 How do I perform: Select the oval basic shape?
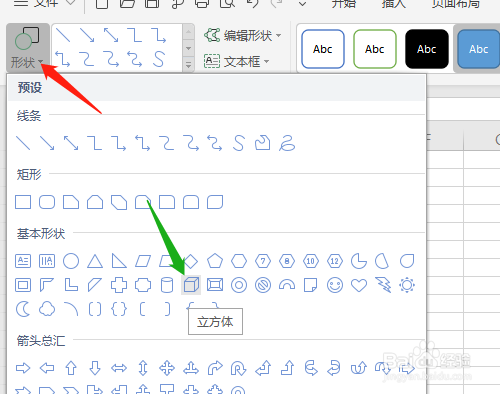71,261
